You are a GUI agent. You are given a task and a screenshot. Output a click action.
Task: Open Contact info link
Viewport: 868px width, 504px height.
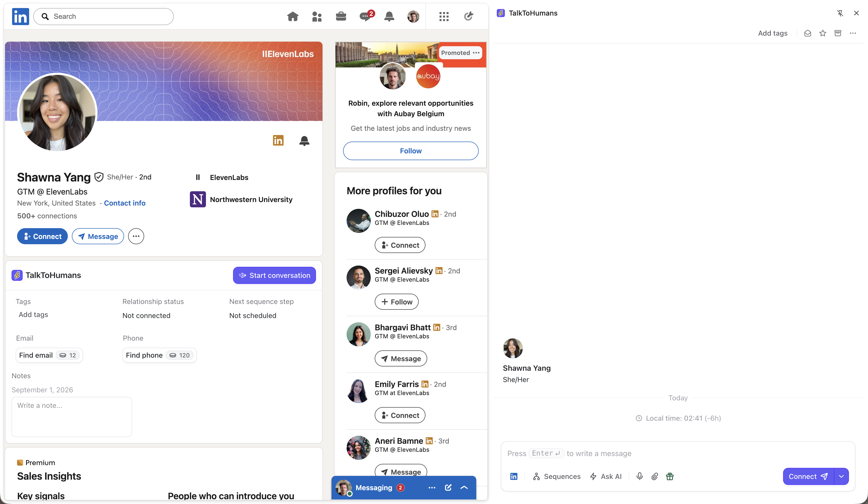pos(125,203)
